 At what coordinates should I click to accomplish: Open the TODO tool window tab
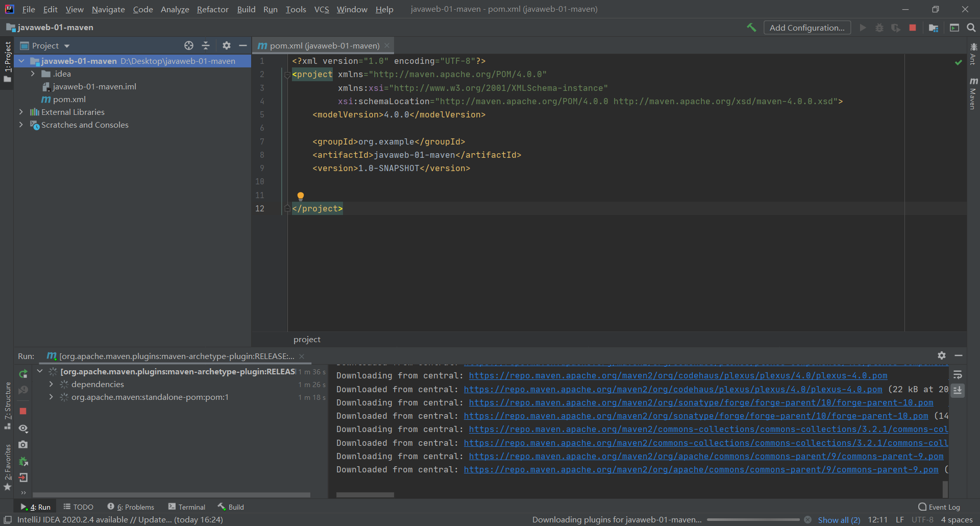[x=78, y=507]
